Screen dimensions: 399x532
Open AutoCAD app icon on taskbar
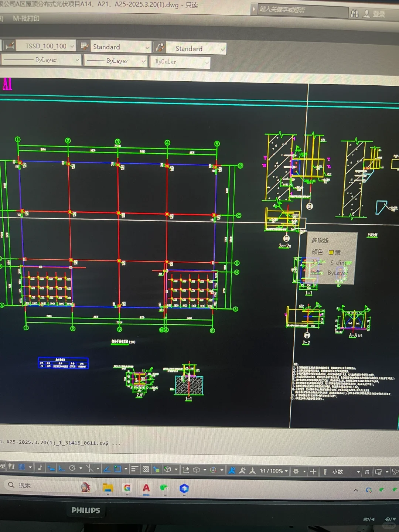click(x=146, y=488)
